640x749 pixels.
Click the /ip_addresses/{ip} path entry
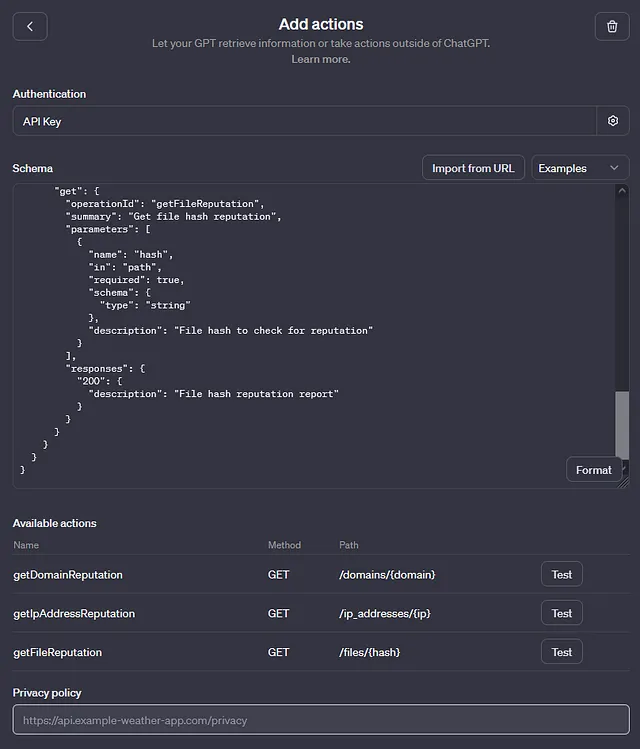click(x=385, y=613)
